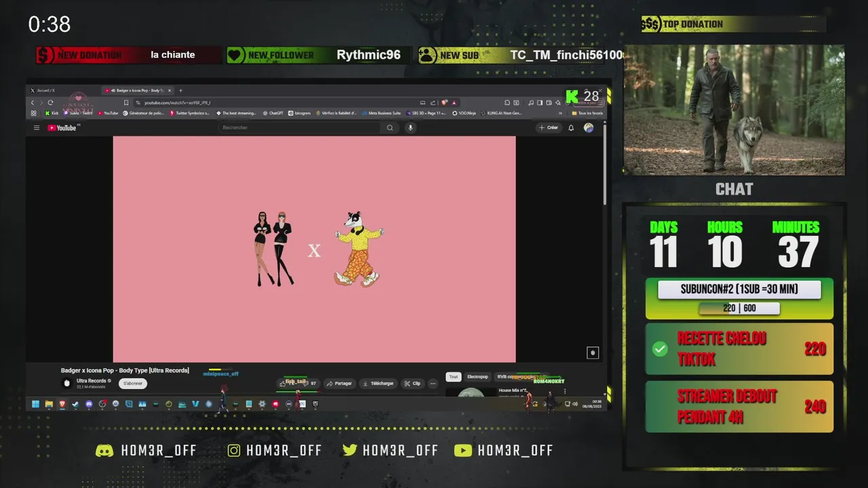Open the VDO.Ninja bookmark
This screenshot has height=488, width=868.
click(x=465, y=113)
